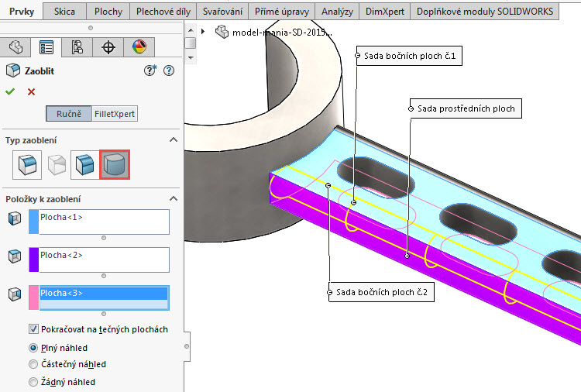581x392 pixels.
Task: Cancel the fillet with red X
Action: pos(32,91)
